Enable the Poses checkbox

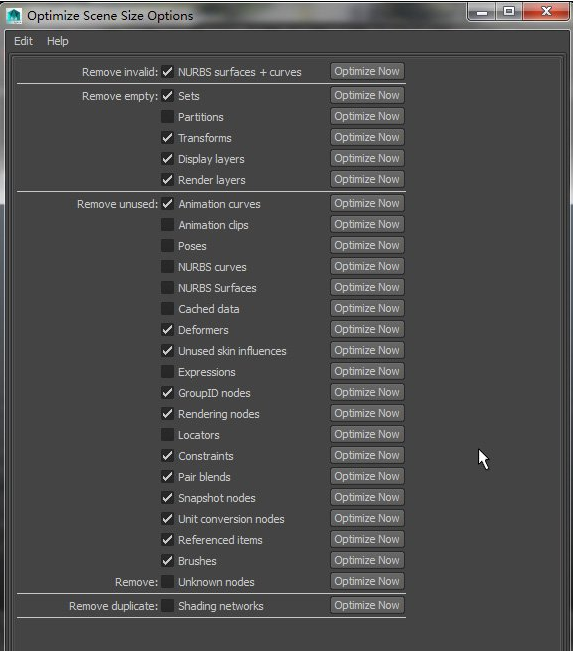coord(167,245)
